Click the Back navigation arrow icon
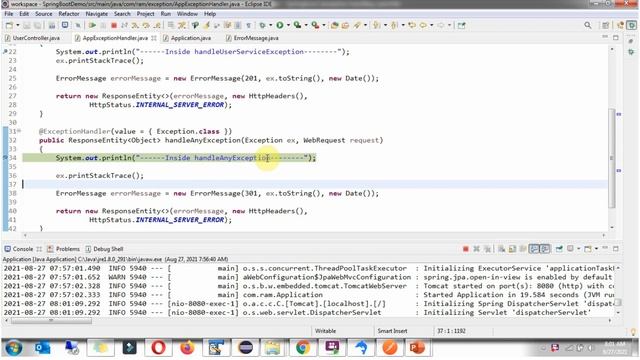This screenshot has height=360, width=640. click(x=423, y=25)
